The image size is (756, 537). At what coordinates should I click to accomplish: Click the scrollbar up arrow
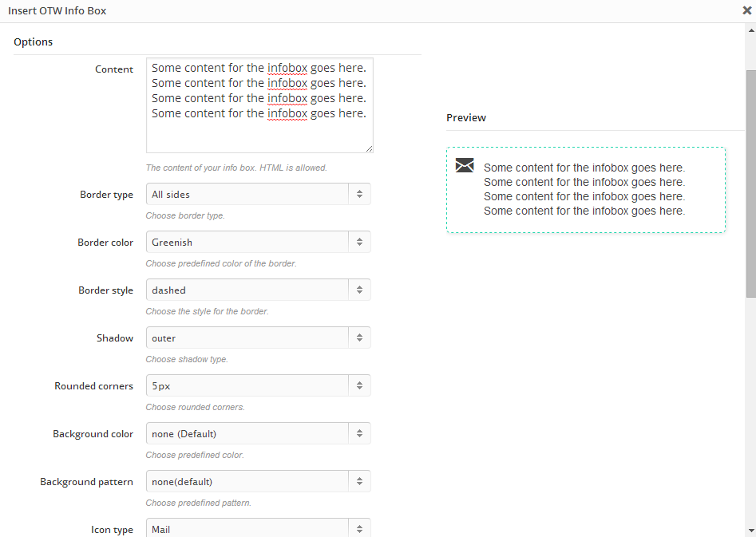(751, 30)
